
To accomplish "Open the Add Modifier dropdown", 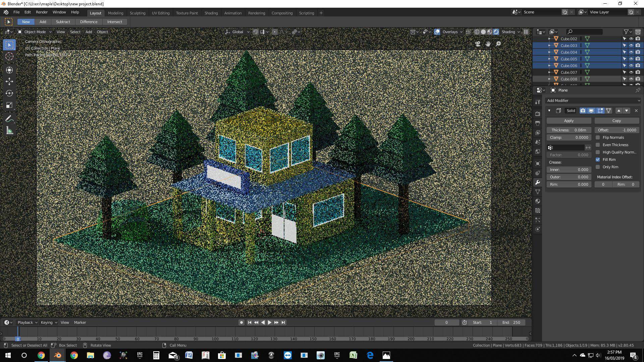I will (593, 101).
